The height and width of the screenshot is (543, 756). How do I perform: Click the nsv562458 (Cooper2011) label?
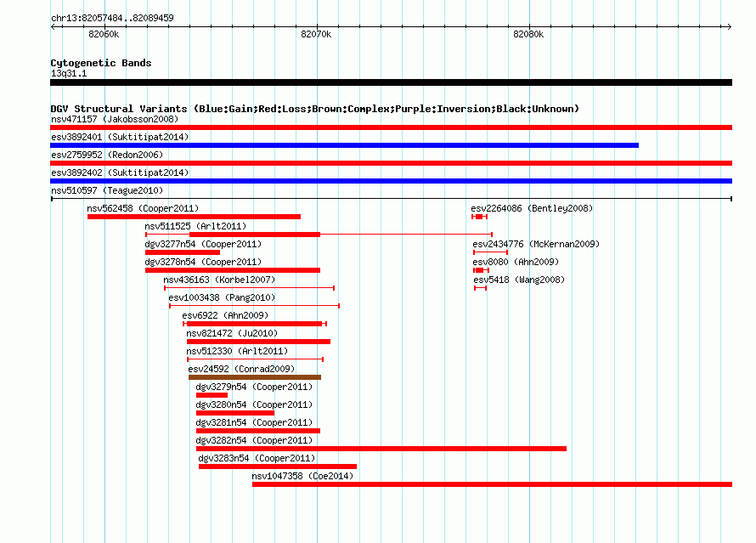click(x=143, y=208)
